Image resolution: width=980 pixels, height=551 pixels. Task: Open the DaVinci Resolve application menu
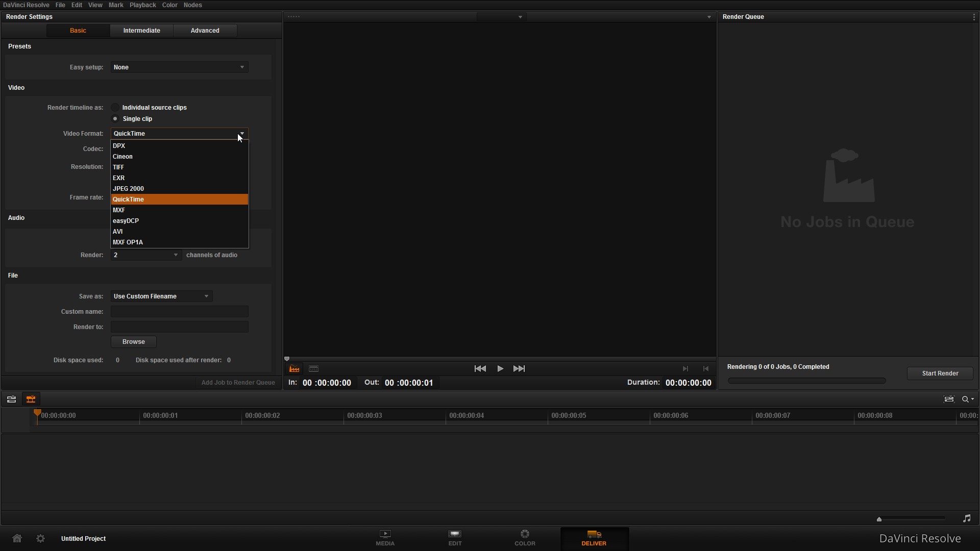(26, 5)
